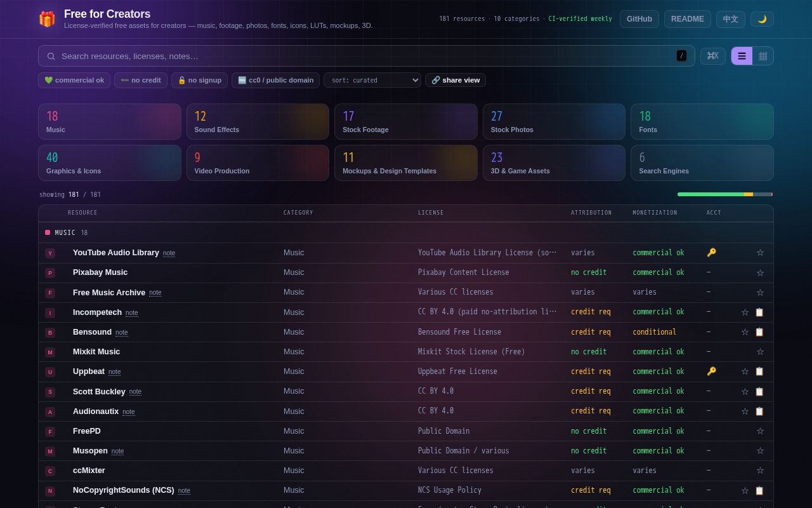
Task: Enable the 'no credit' filter chip
Action: click(x=141, y=80)
